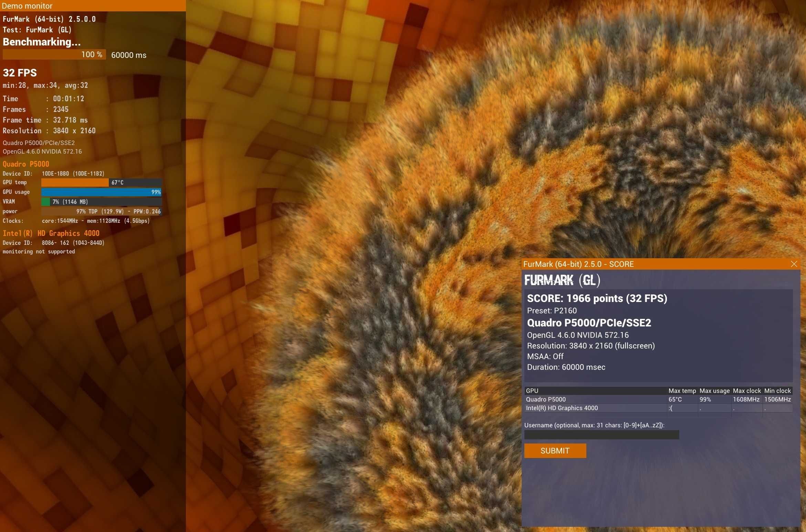This screenshot has height=532, width=806.
Task: Click the benchmark progress bar at 100 %
Action: click(x=54, y=54)
